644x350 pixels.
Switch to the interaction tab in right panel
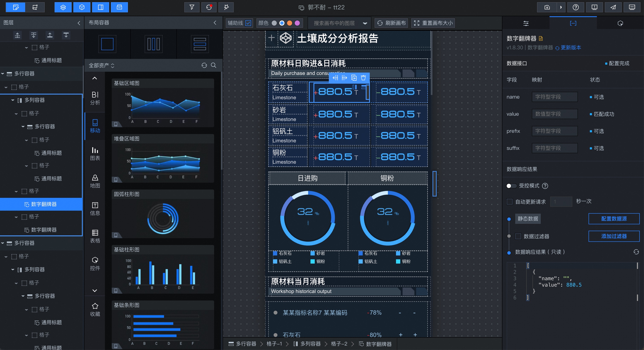(x=620, y=23)
